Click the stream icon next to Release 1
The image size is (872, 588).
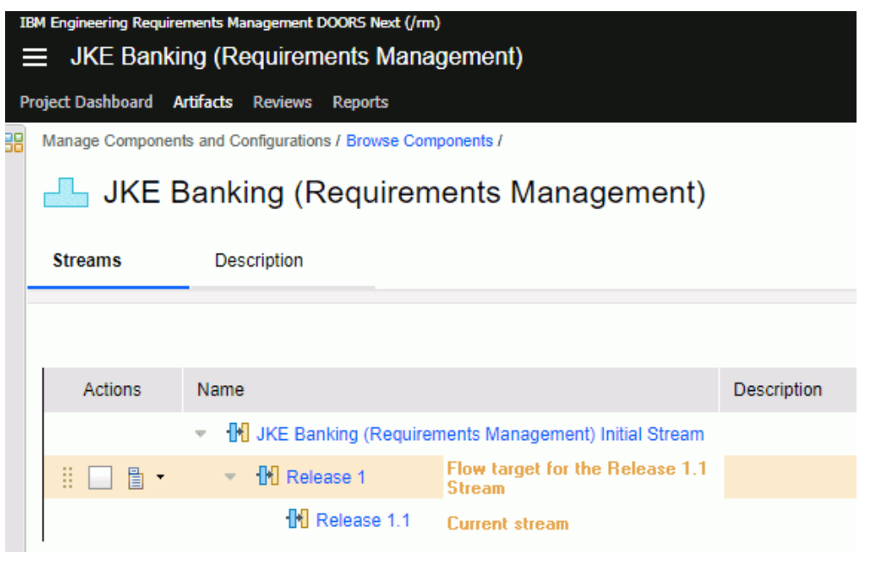(x=267, y=476)
